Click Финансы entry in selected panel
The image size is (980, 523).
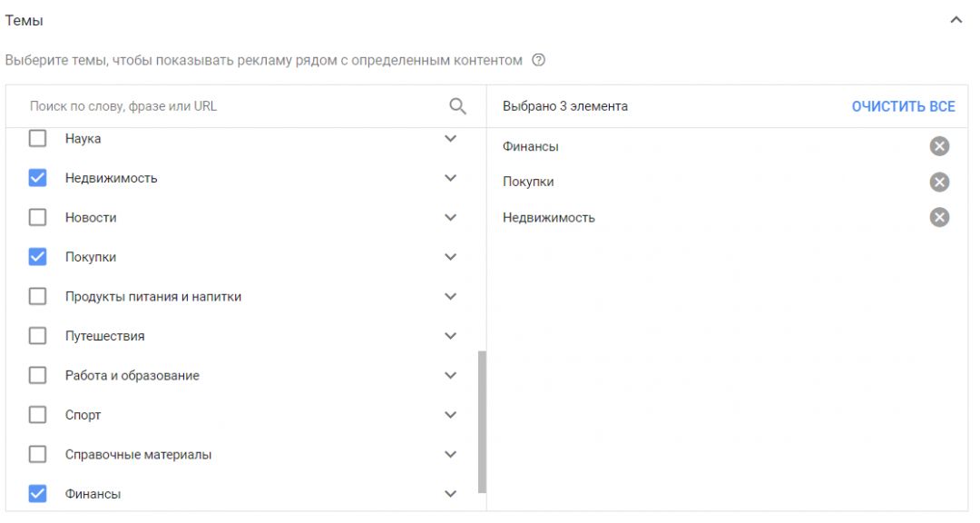coord(531,146)
